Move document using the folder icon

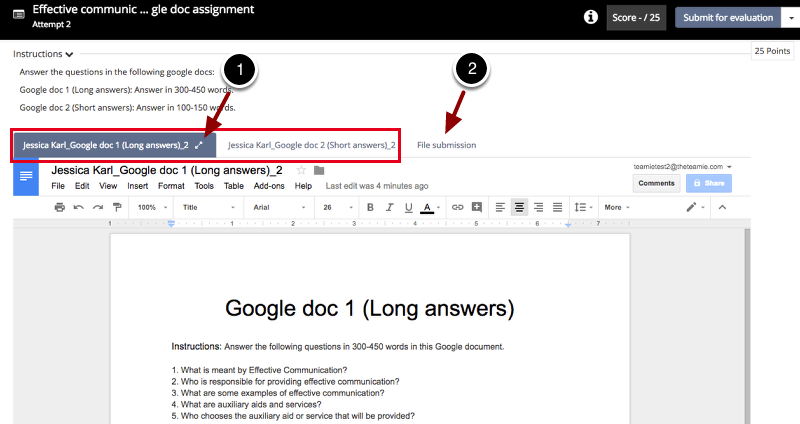click(x=319, y=170)
